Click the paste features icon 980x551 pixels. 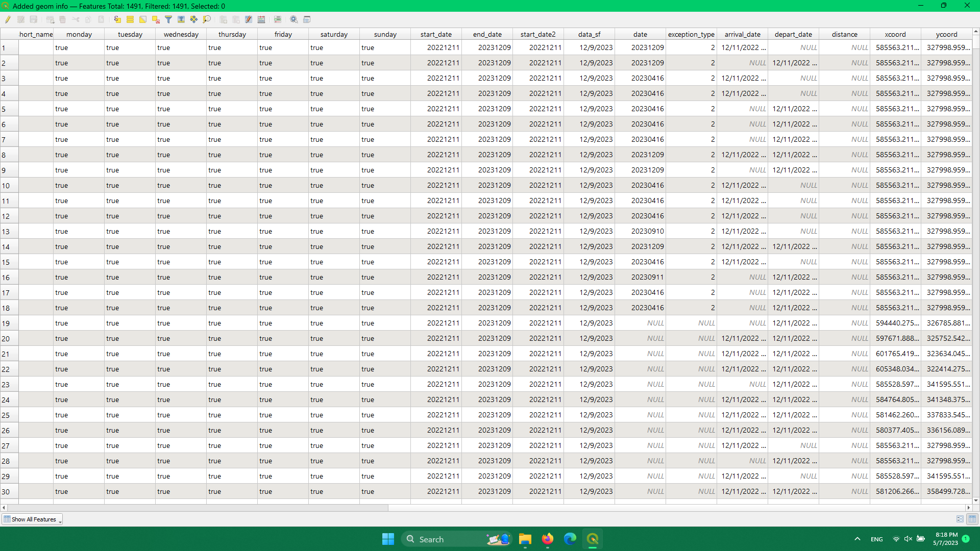click(x=101, y=19)
